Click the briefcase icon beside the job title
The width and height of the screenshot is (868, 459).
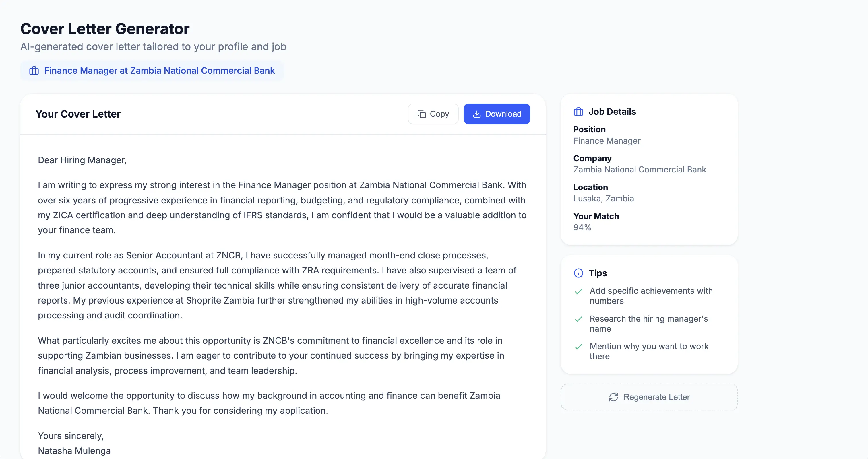tap(34, 71)
